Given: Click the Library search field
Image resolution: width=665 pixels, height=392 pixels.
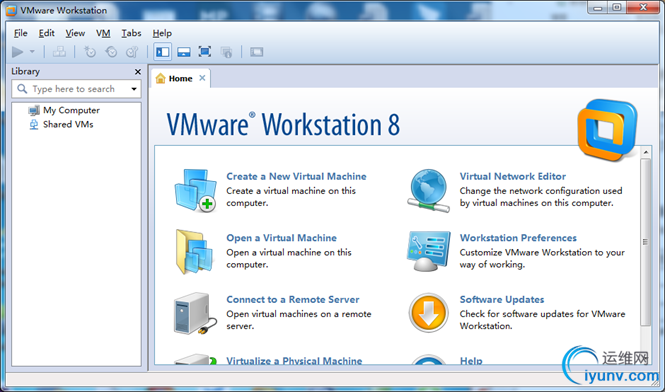Looking at the screenshot, I should [x=76, y=89].
